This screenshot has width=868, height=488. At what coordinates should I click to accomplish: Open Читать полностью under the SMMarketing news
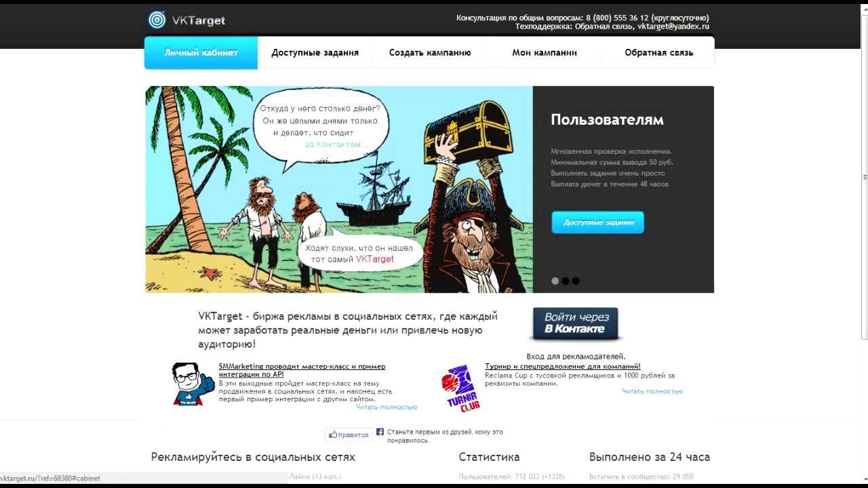(387, 407)
